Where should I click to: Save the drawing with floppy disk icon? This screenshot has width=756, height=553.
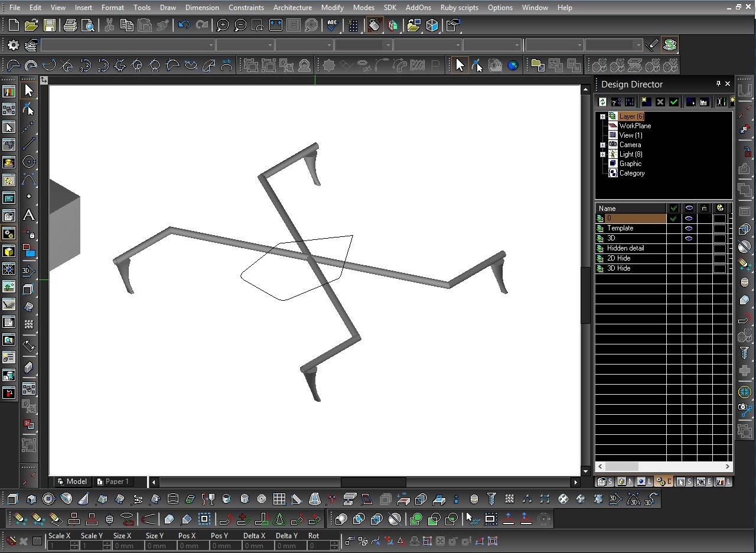pyautogui.click(x=49, y=25)
